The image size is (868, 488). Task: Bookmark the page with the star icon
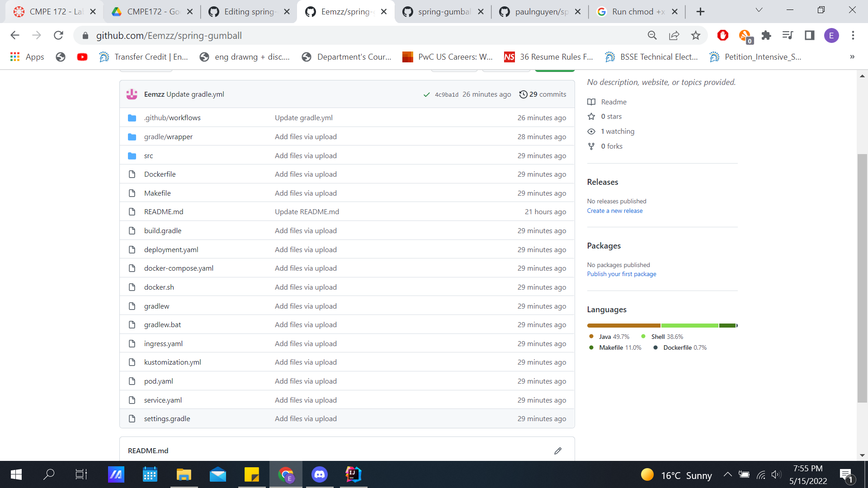696,36
